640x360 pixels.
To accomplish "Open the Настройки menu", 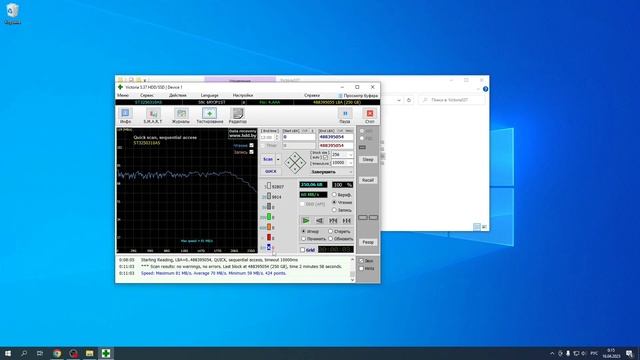I will [243, 96].
